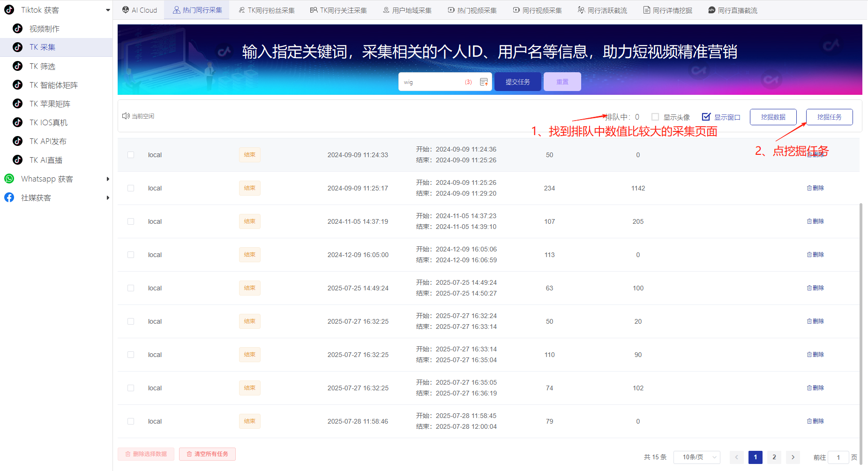Viewport: 868px width, 471px height.
Task: Switch to the 热门视频采集 tab
Action: click(472, 9)
